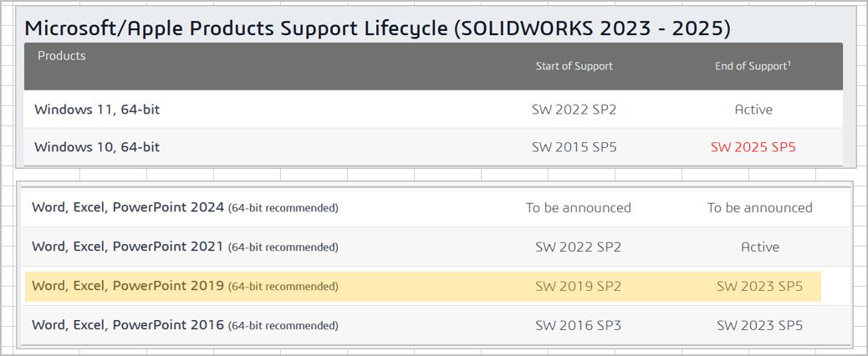Image resolution: width=868 pixels, height=356 pixels.
Task: Select highlighted Word, Excel, PowerPoint 2019 row
Action: [x=423, y=287]
